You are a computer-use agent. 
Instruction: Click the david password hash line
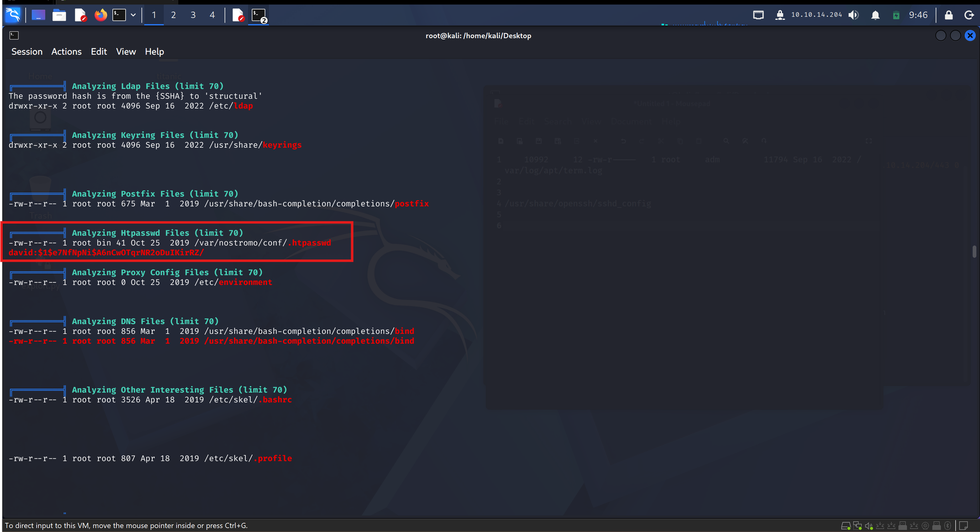pos(106,253)
